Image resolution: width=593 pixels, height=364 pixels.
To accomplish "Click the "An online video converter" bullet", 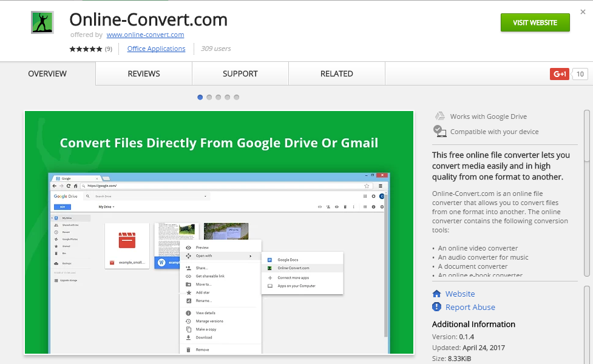I will pos(478,248).
